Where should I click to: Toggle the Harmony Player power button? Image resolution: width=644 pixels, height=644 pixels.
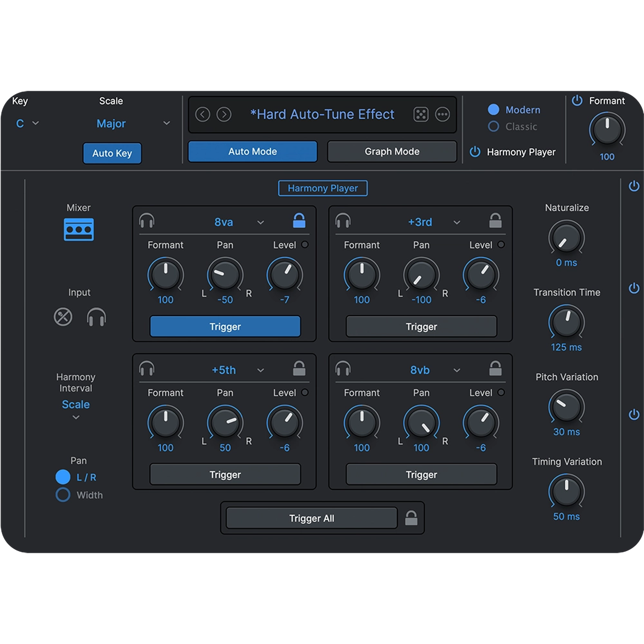click(x=475, y=152)
